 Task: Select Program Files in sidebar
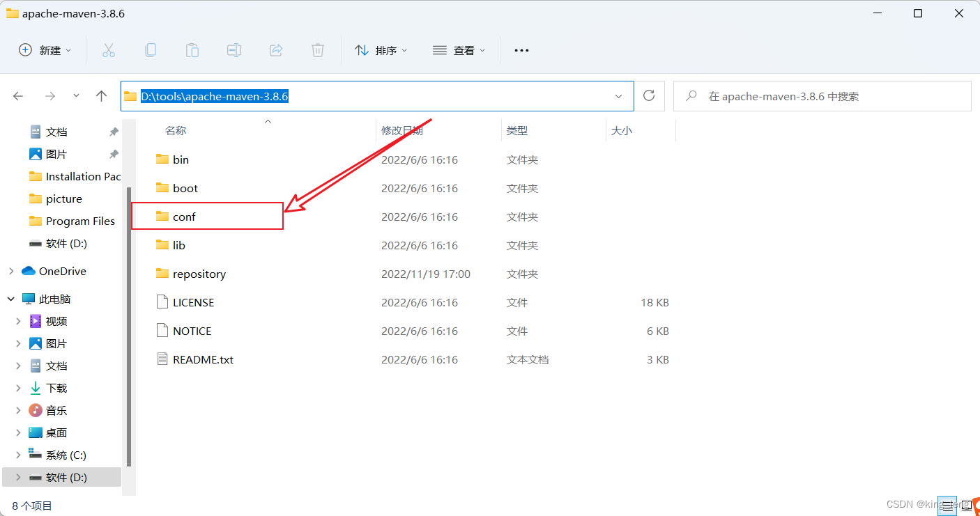pyautogui.click(x=72, y=221)
